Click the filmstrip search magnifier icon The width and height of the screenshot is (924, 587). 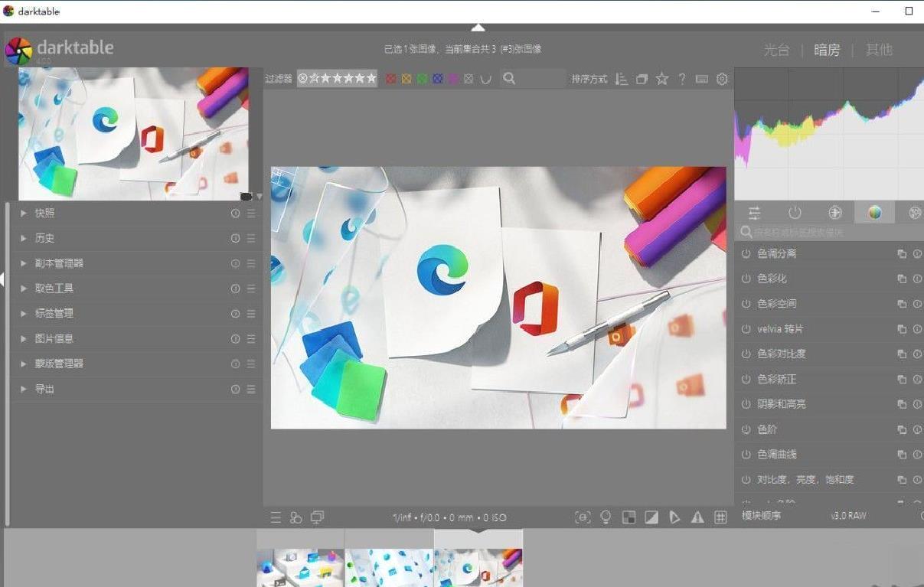tap(509, 79)
